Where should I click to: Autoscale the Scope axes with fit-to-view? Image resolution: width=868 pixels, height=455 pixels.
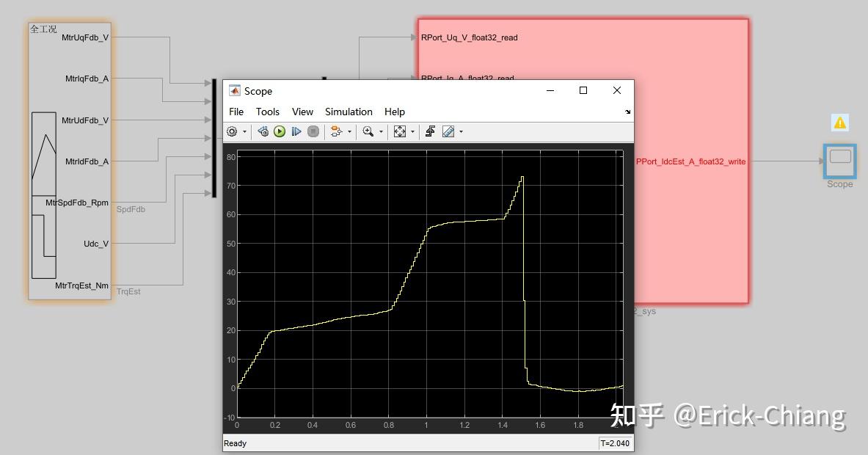pyautogui.click(x=400, y=131)
